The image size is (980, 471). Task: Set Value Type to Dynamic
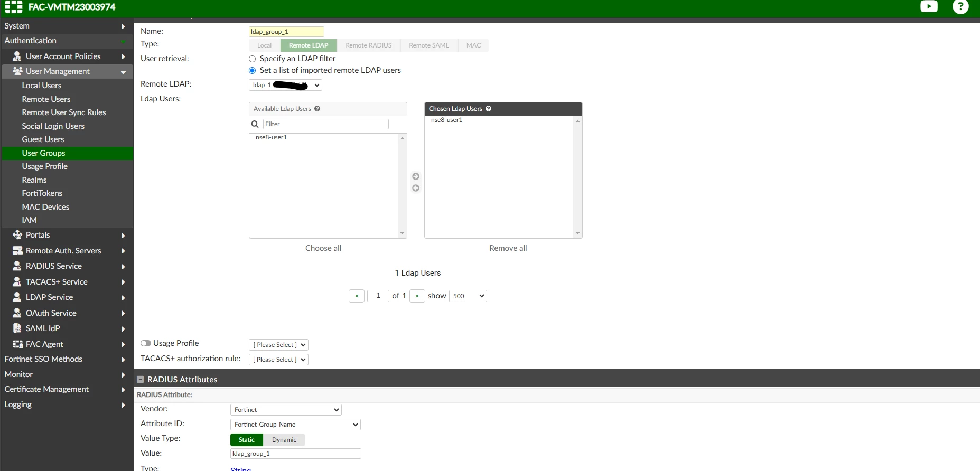click(284, 440)
